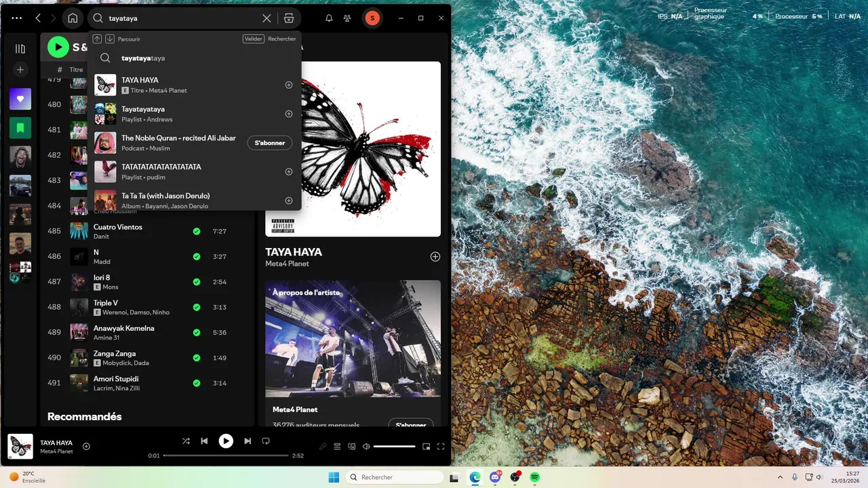The image size is (868, 488).
Task: Go back with the left arrow
Action: click(38, 18)
